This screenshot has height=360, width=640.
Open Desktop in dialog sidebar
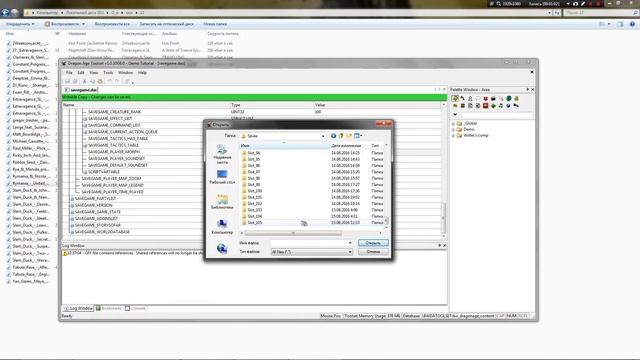(222, 177)
